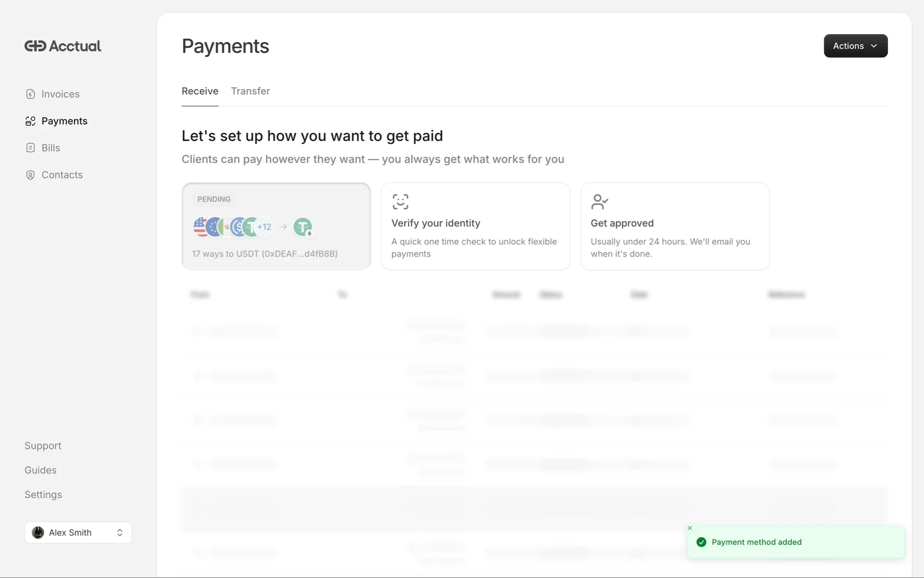The height and width of the screenshot is (578, 924).
Task: Click the green success checkmark icon
Action: 701,542
